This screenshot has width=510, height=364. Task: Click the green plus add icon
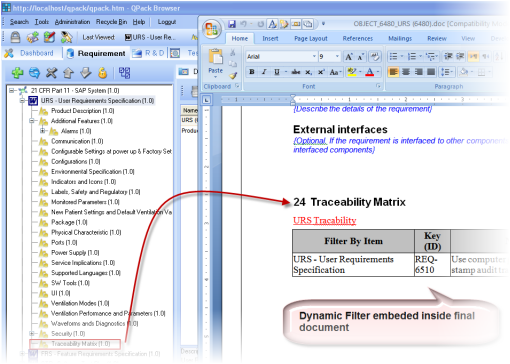point(17,73)
